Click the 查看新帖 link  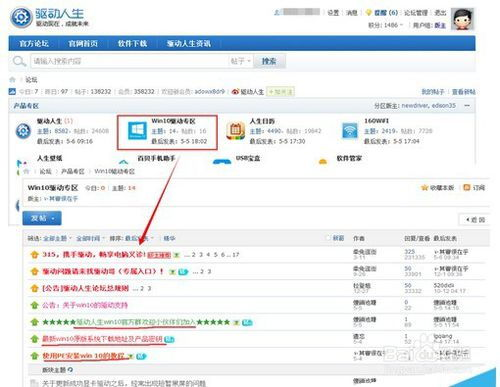click(463, 92)
